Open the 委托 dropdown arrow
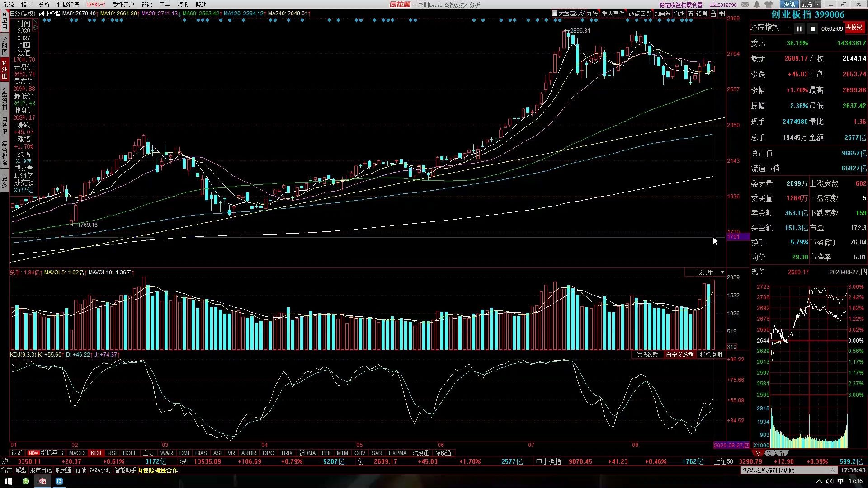The width and height of the screenshot is (868, 488). 817,5
